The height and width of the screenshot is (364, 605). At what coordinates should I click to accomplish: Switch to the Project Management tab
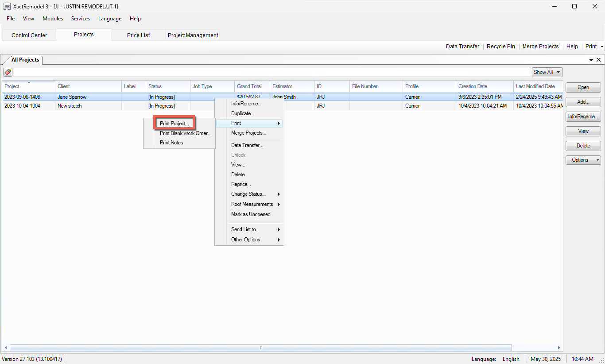pos(193,35)
